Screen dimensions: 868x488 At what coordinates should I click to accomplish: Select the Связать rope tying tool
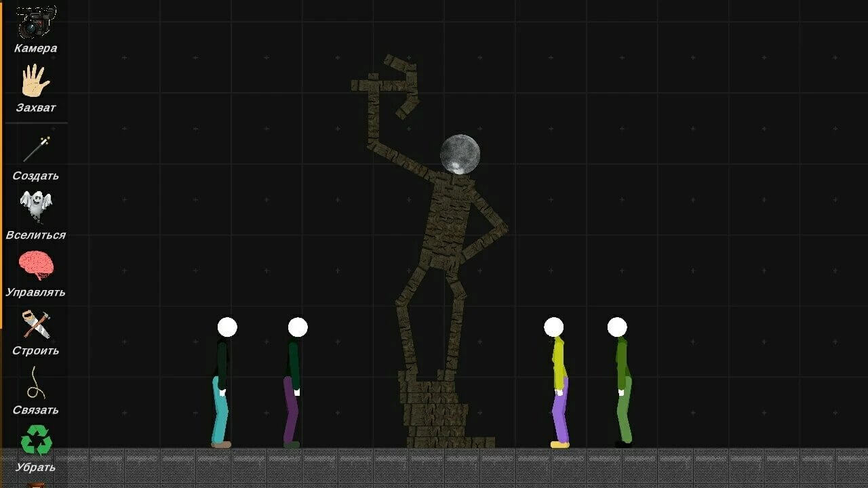coord(37,385)
